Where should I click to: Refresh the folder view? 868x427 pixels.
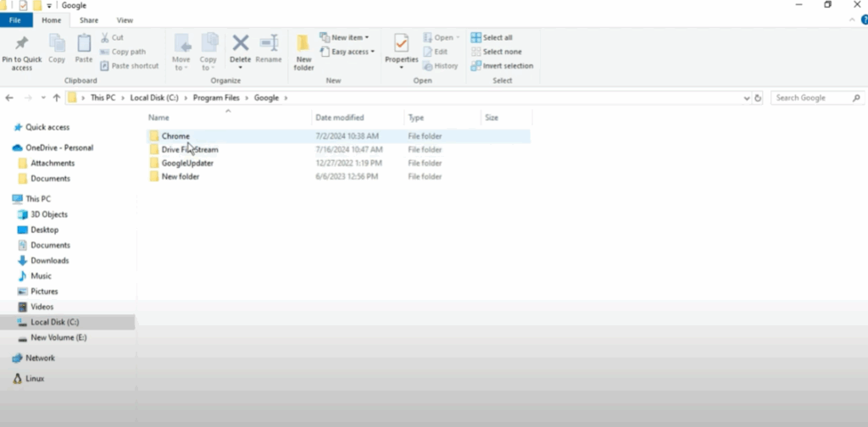[758, 98]
